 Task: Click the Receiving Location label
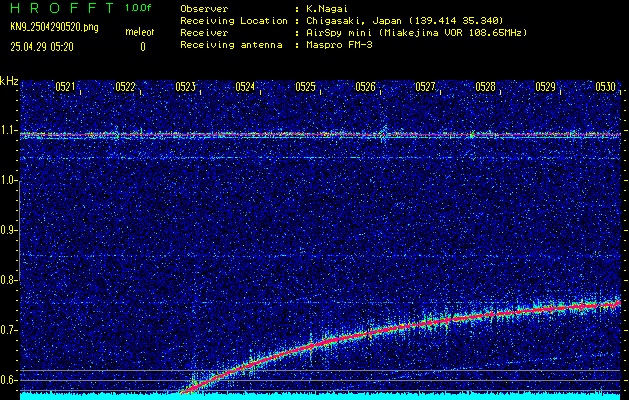234,20
